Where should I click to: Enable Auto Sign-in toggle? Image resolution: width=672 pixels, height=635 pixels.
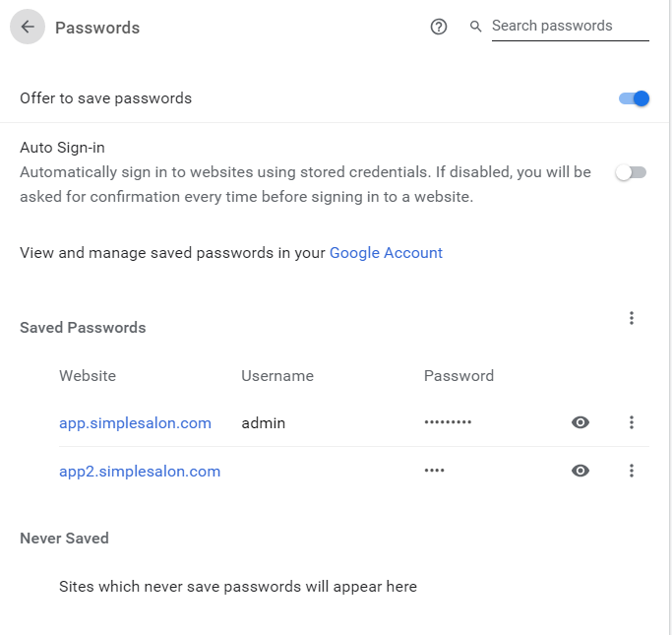[x=631, y=172]
